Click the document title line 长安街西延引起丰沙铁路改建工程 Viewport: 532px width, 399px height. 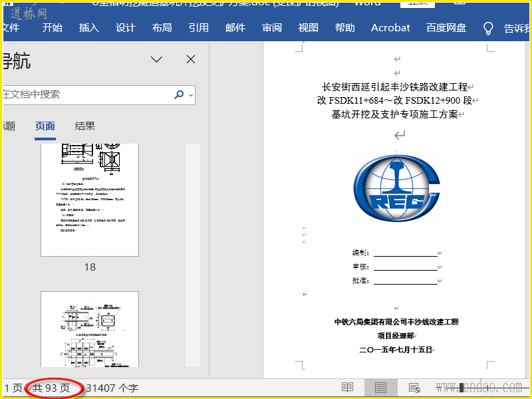point(394,87)
